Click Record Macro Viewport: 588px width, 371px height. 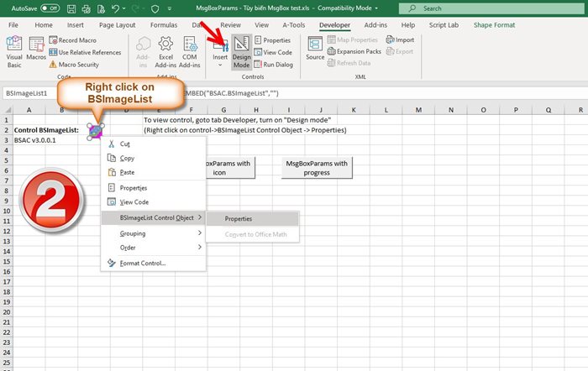pyautogui.click(x=73, y=39)
